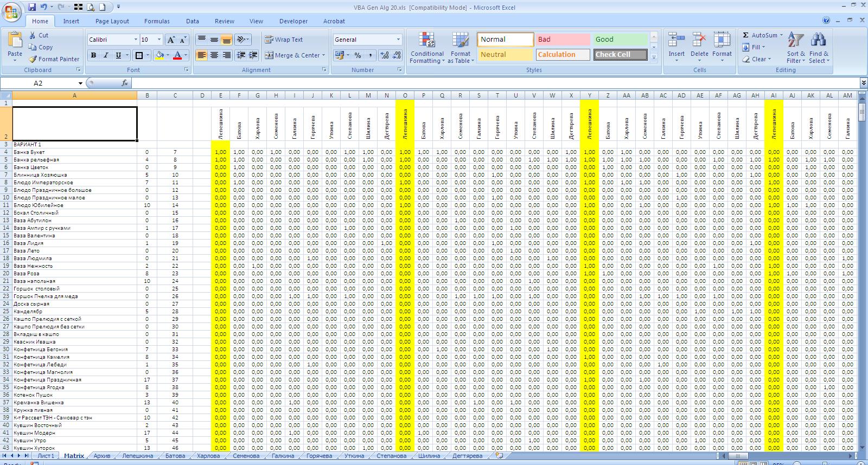868x465 pixels.
Task: Create a new blank workbook icon
Action: [102, 7]
